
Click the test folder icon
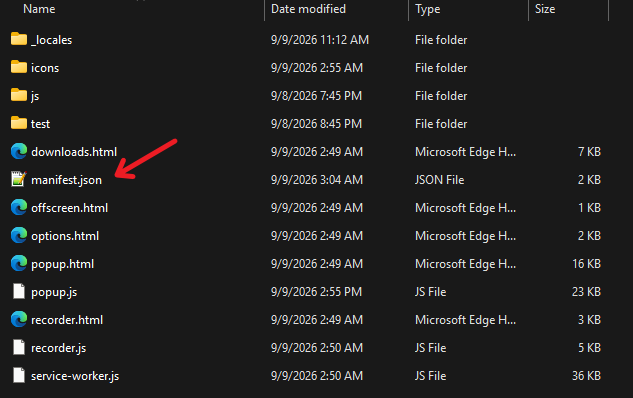coord(19,123)
